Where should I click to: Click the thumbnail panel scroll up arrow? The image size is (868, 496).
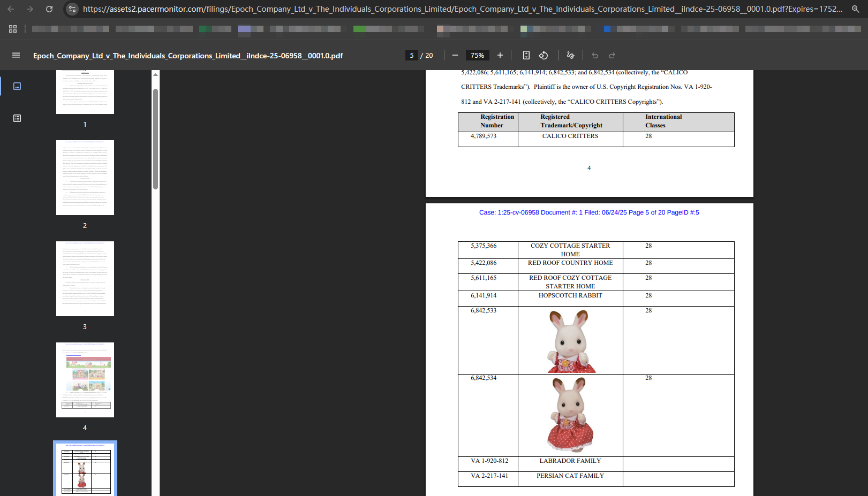(x=156, y=74)
